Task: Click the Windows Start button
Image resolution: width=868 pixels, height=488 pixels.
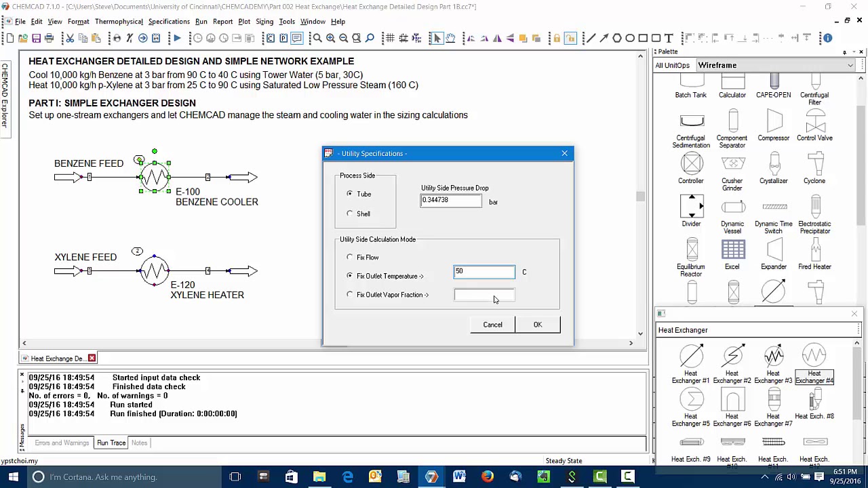Action: 13,477
